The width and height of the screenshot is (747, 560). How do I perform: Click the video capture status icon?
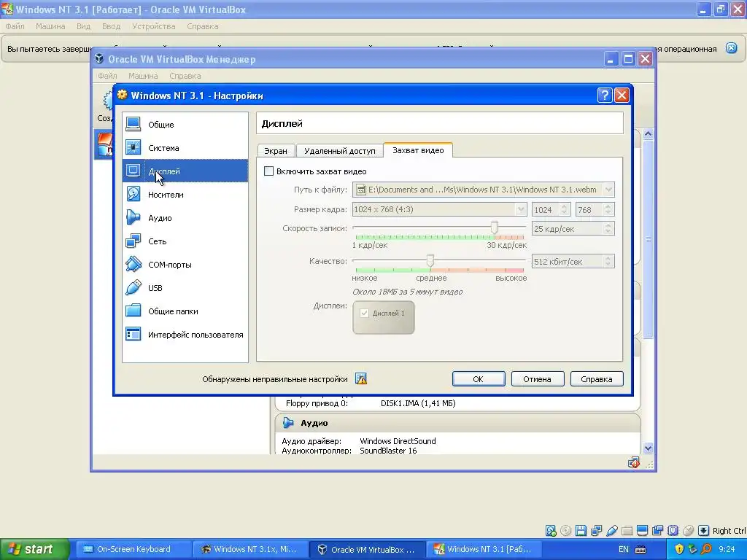(657, 531)
